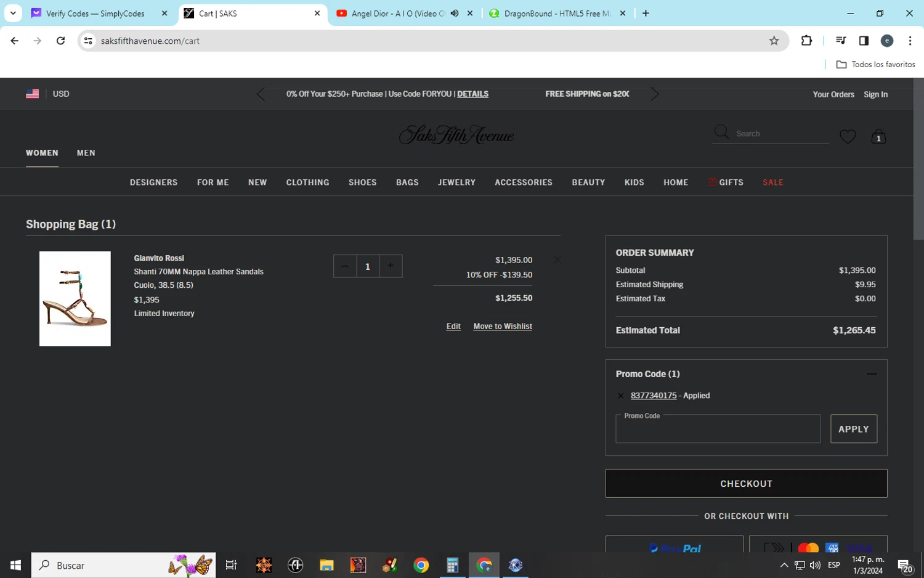Viewport: 924px width, 578px height.
Task: Click the APPLY promo button
Action: (x=853, y=429)
